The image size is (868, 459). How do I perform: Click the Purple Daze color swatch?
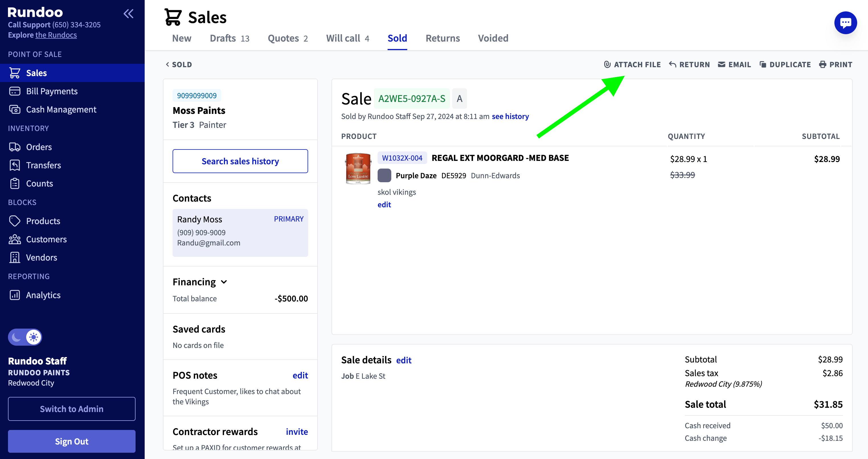pyautogui.click(x=384, y=175)
